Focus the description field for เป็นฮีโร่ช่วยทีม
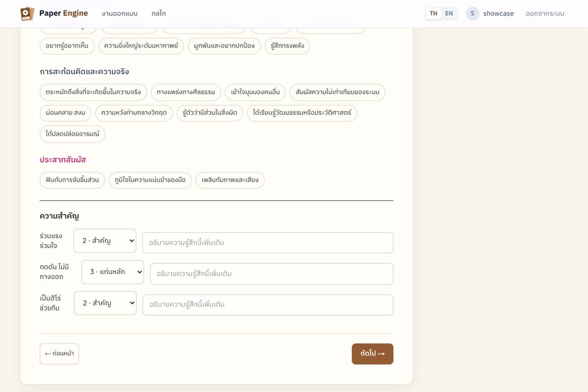The image size is (588, 392). tap(268, 305)
